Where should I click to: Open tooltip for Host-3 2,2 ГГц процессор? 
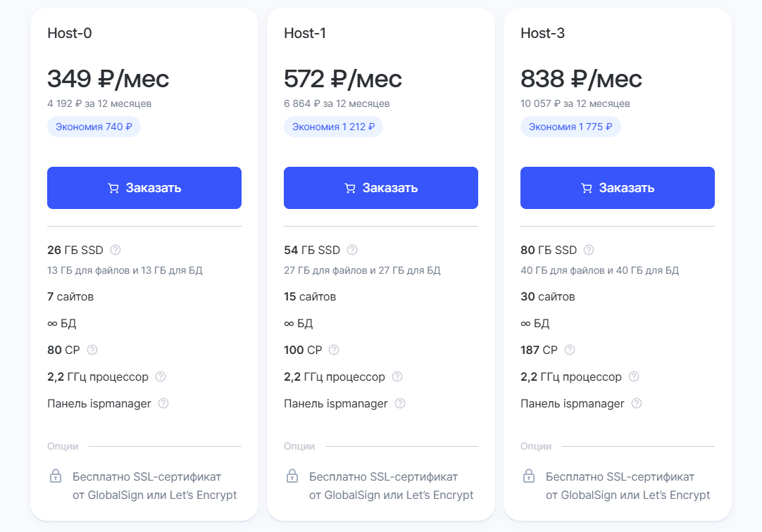pyautogui.click(x=634, y=376)
